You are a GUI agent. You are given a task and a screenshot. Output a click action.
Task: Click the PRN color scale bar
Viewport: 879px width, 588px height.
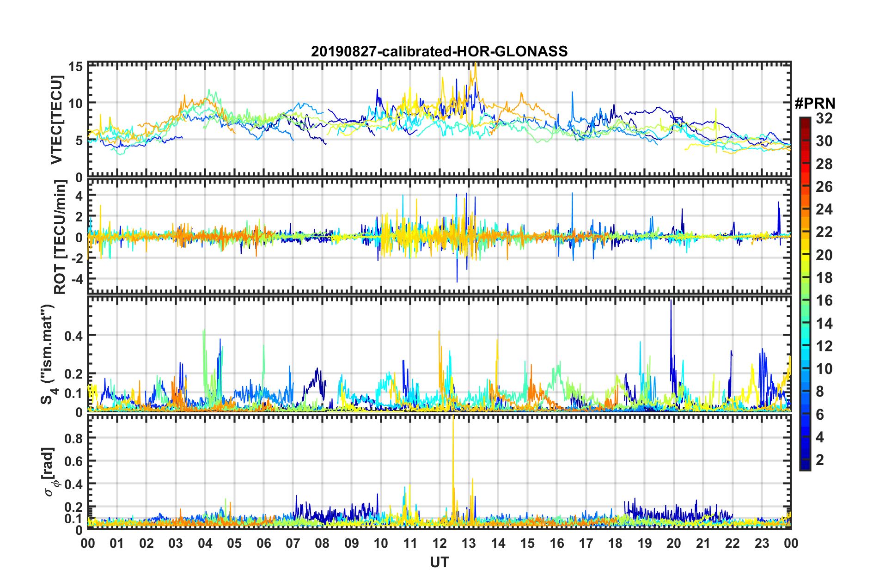coord(805,294)
